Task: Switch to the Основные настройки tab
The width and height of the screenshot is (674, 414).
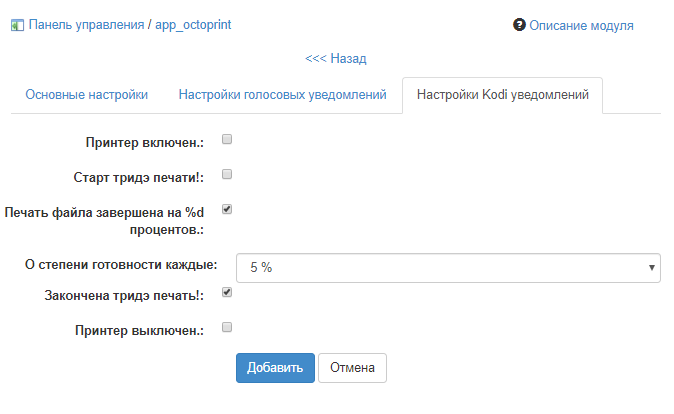Action: (87, 95)
